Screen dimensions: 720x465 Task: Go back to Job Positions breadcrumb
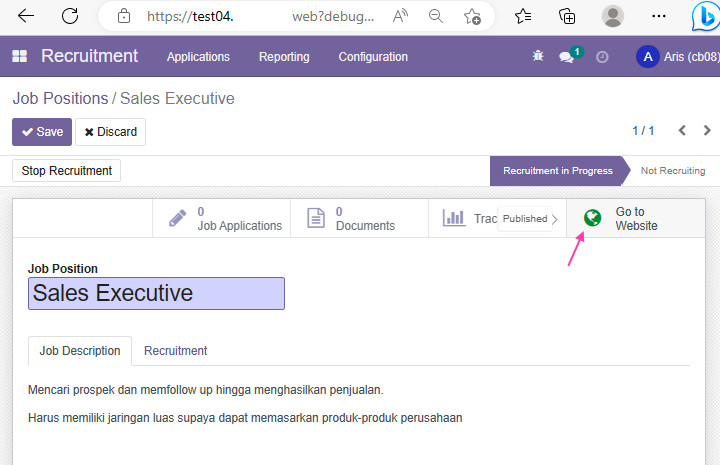[60, 98]
